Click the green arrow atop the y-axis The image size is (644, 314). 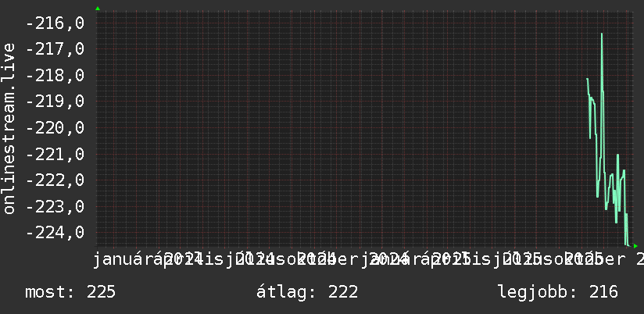98,9
